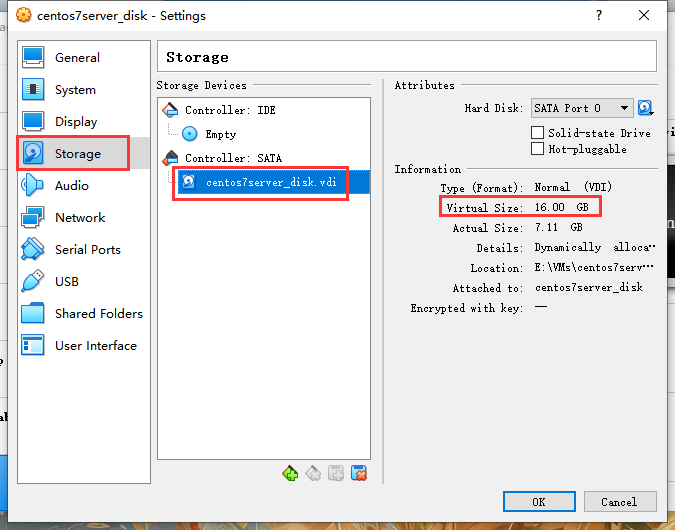Click the remove selected controller icon

pyautogui.click(x=313, y=473)
